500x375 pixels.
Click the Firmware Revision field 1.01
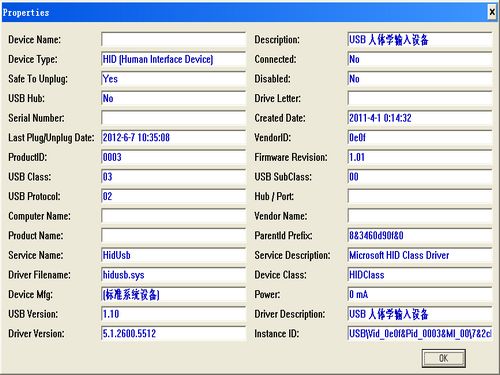point(420,157)
